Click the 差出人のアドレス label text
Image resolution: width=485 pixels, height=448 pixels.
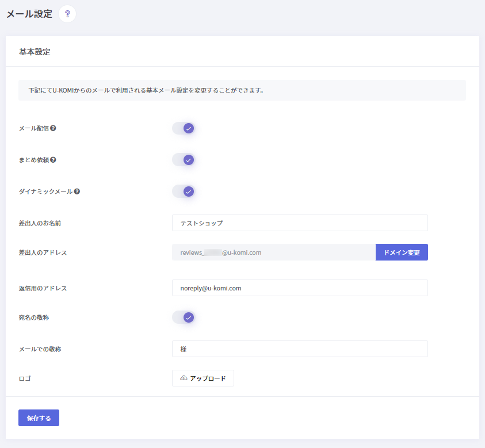pos(43,253)
